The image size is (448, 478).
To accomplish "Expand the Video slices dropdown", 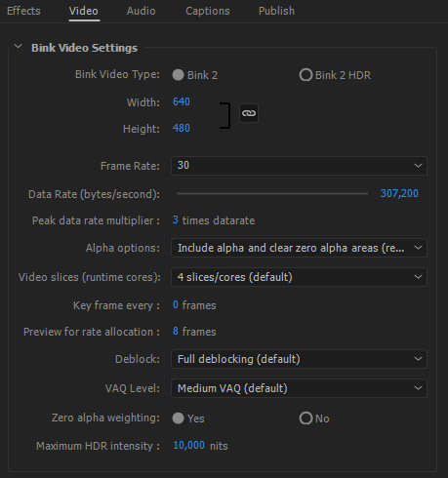I will [299, 277].
